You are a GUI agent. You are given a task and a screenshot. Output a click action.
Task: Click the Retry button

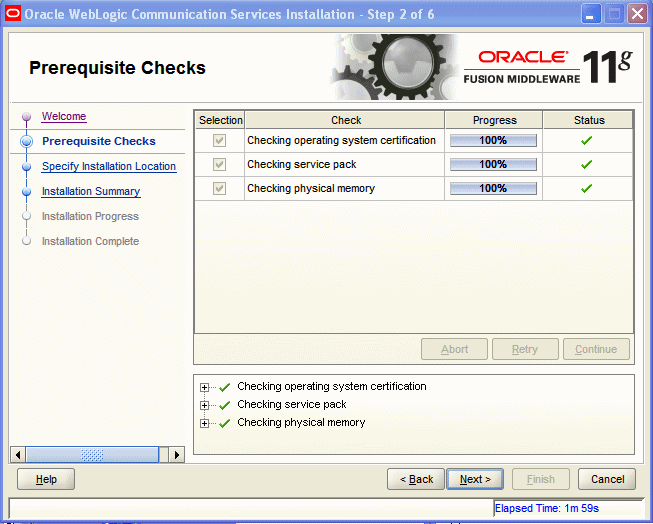pos(525,349)
